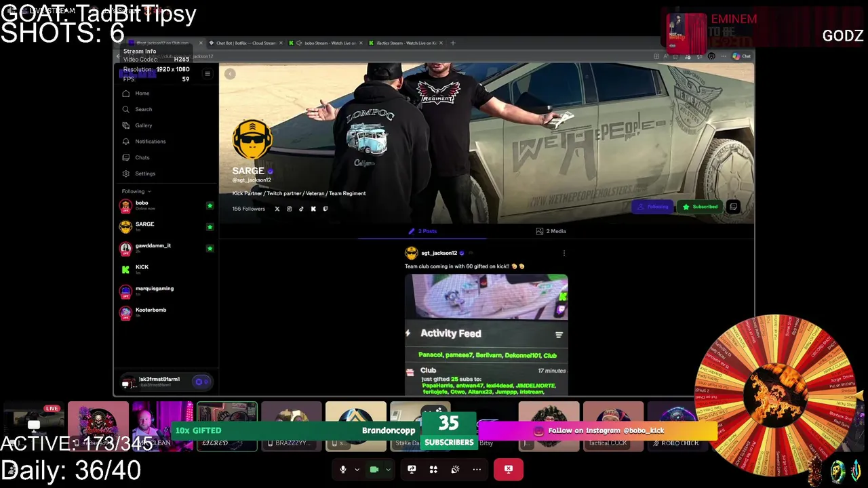Screen dimensions: 868x488
Task: Click the chat icon beside Subscribed
Action: tap(733, 207)
